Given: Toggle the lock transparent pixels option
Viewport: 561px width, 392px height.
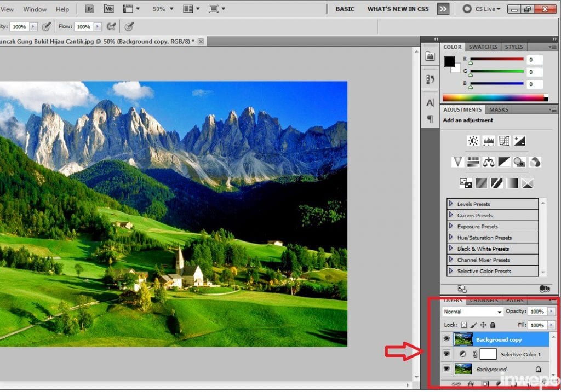Looking at the screenshot, I should (x=464, y=325).
